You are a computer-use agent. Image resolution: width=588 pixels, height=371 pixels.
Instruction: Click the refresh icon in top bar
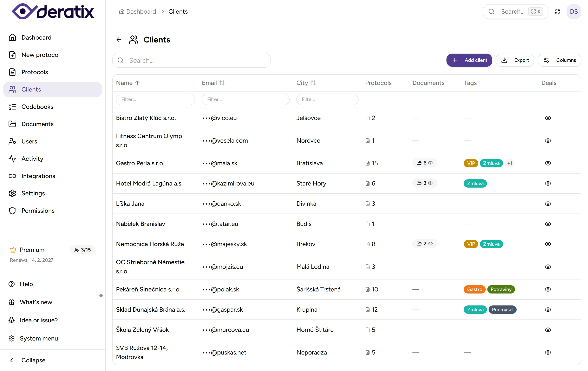pyautogui.click(x=557, y=12)
